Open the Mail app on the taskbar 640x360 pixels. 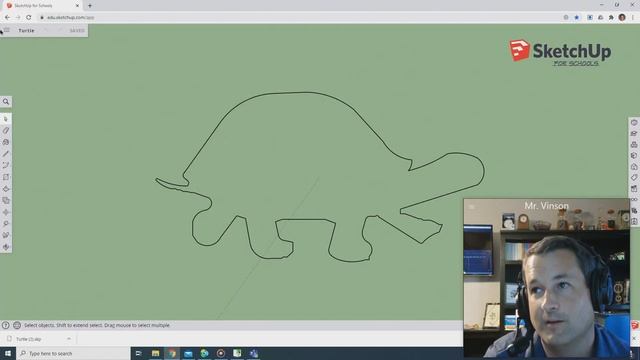pyautogui.click(x=188, y=353)
